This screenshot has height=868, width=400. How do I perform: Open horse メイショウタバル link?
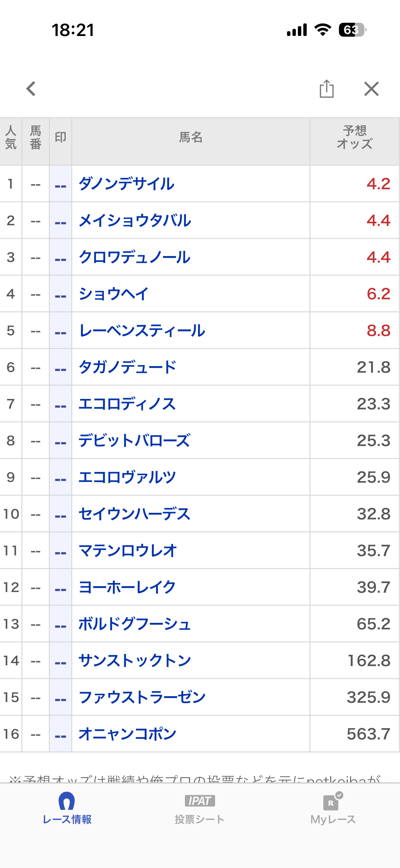[135, 221]
